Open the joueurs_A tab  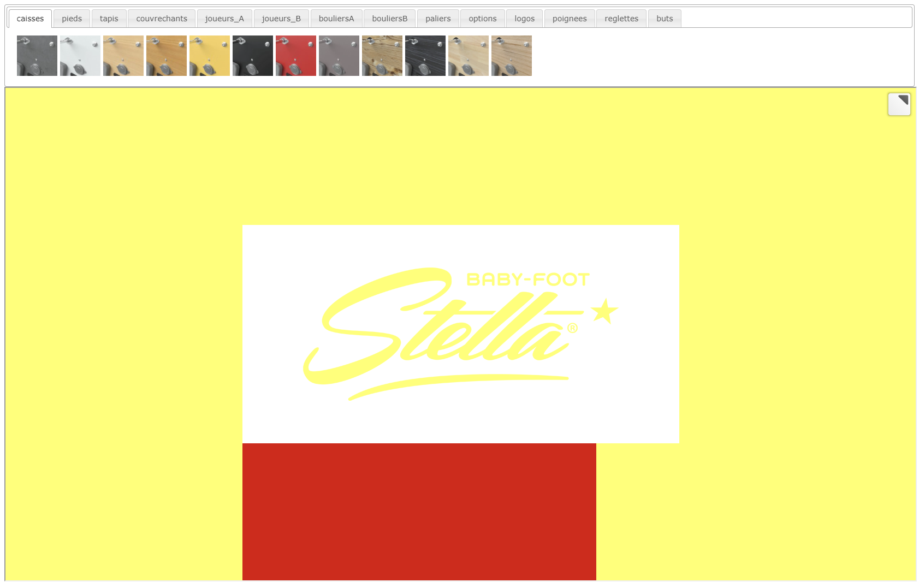point(224,19)
